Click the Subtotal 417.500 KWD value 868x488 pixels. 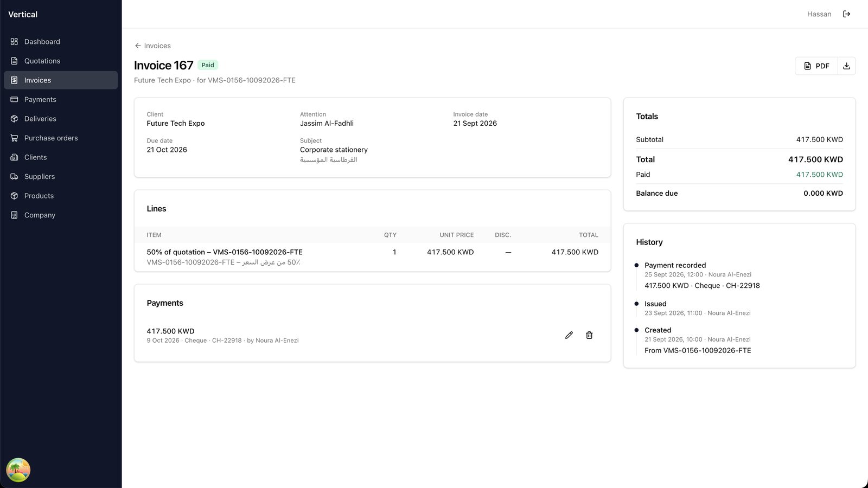pos(819,140)
